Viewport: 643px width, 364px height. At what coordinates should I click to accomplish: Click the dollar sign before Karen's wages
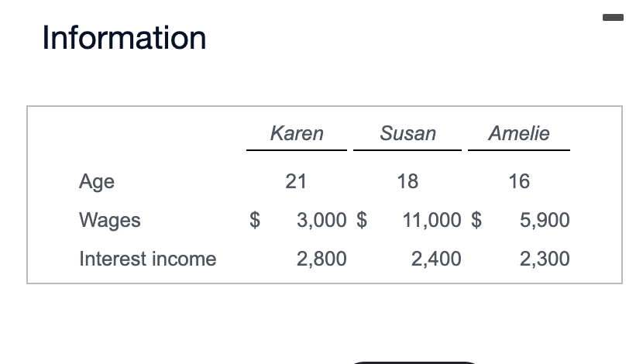coord(255,220)
